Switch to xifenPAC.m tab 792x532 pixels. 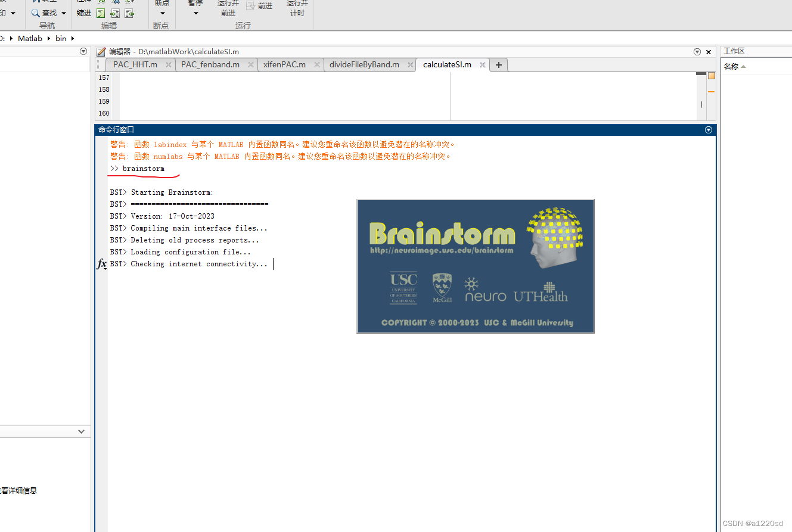[x=284, y=64]
